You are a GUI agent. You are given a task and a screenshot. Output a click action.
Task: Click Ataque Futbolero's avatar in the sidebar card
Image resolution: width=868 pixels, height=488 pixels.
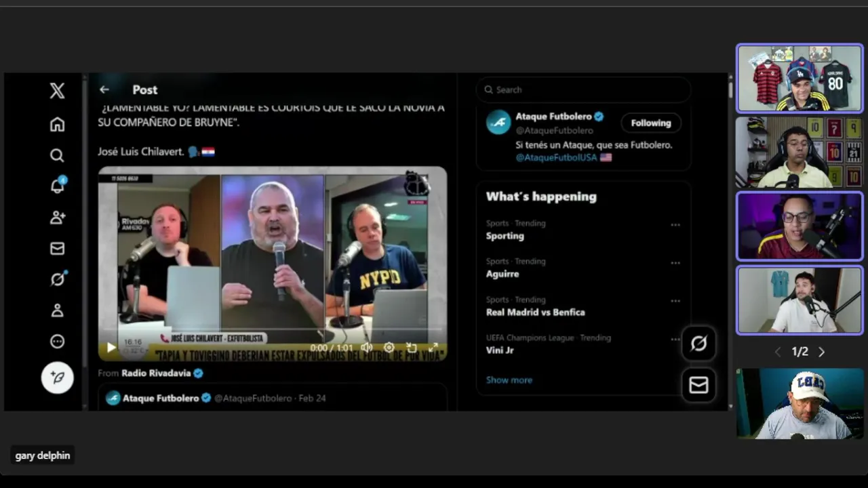click(x=498, y=122)
